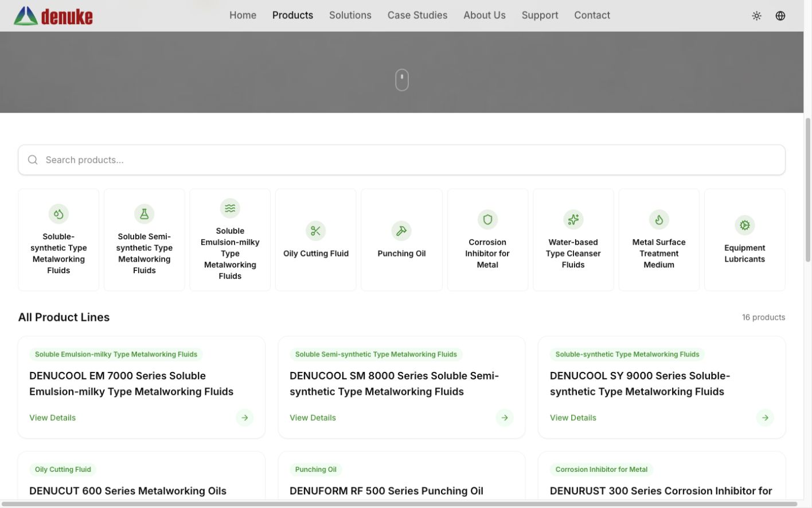
Task: Click Oily Cutting Fluid tag on DENUCUT card
Action: [x=63, y=470]
